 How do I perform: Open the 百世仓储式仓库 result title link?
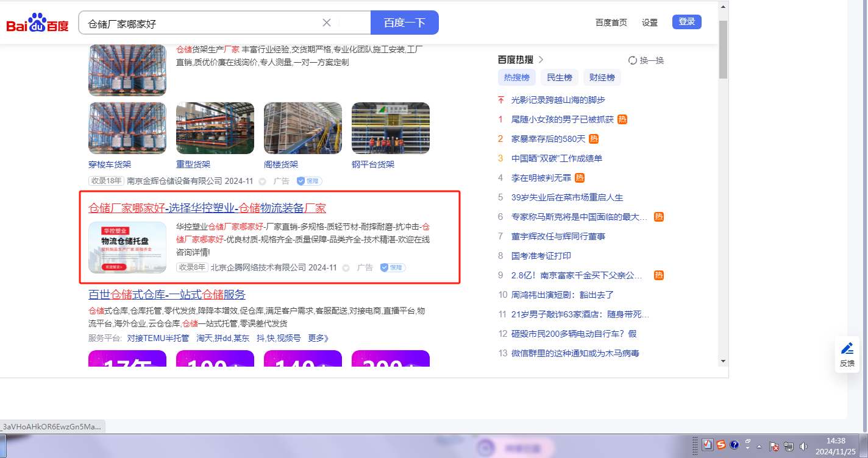tap(167, 295)
